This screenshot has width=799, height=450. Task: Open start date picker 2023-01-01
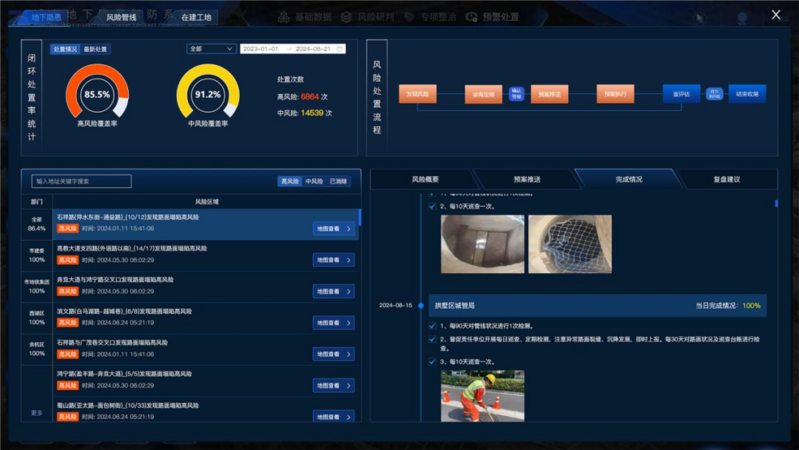[263, 48]
